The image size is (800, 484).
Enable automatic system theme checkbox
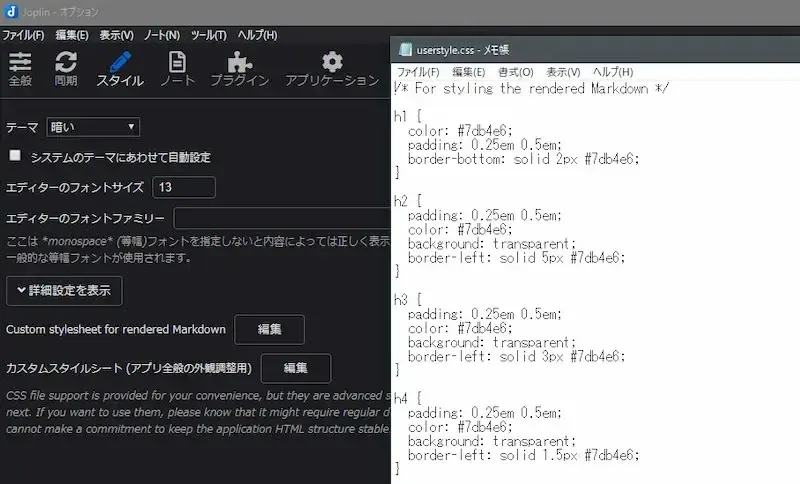[x=15, y=156]
